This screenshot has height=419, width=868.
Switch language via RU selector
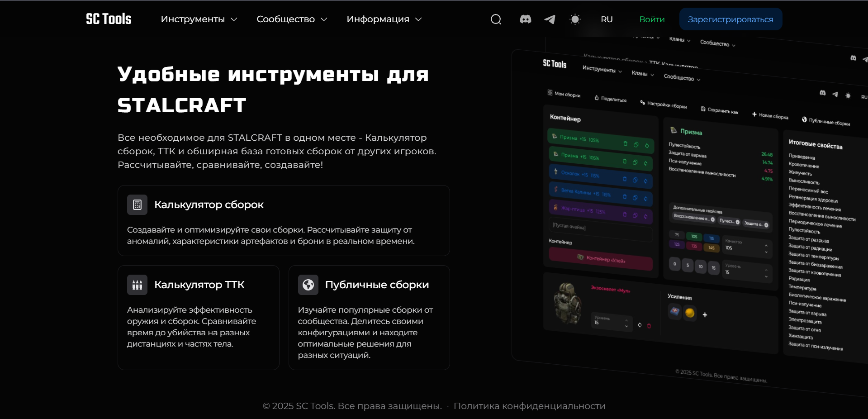tap(607, 19)
